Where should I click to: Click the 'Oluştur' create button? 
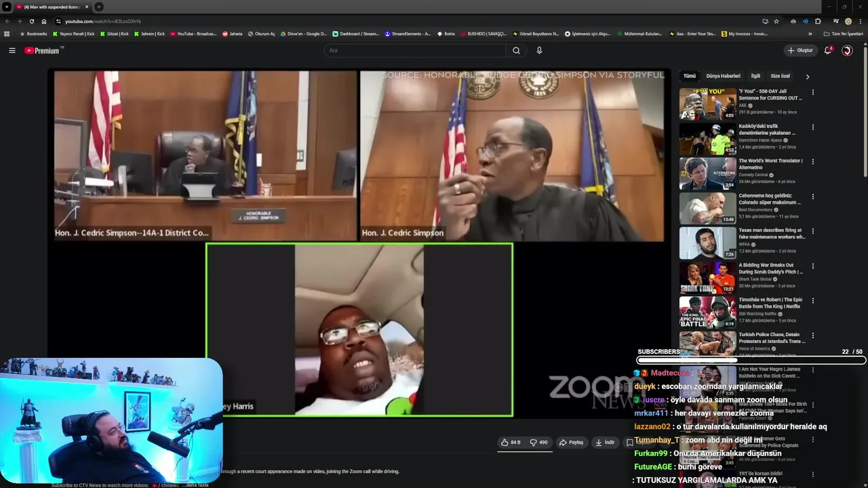(x=800, y=50)
